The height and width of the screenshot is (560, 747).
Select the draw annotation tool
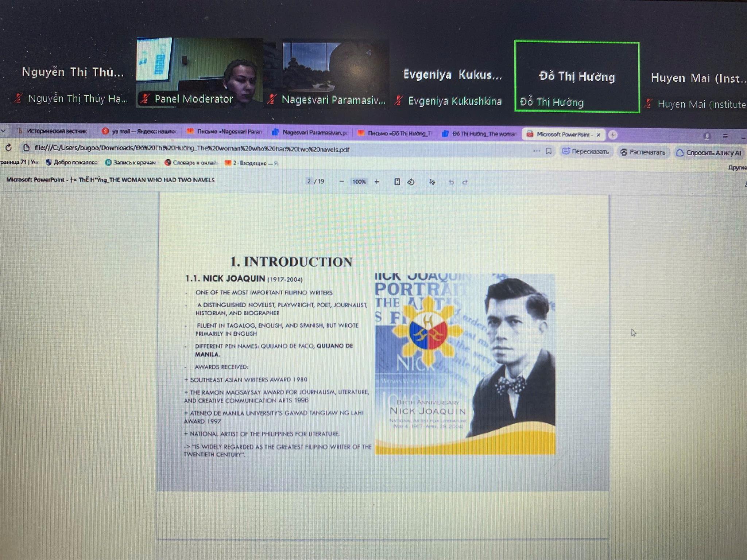tap(432, 182)
